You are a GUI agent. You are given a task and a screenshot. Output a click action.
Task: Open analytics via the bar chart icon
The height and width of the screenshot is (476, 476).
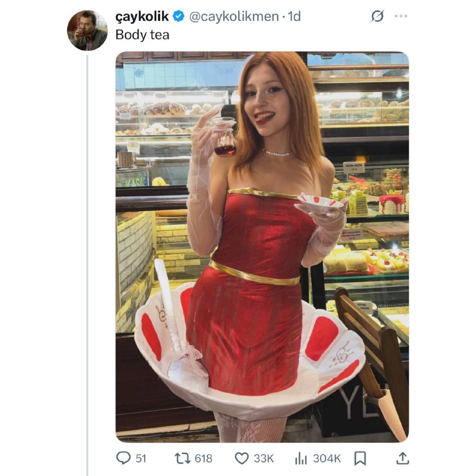pos(301,458)
